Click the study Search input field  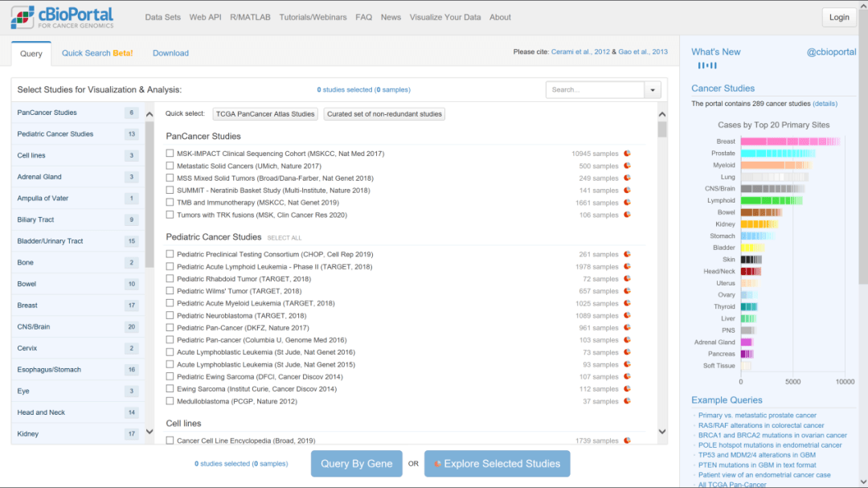coord(595,90)
